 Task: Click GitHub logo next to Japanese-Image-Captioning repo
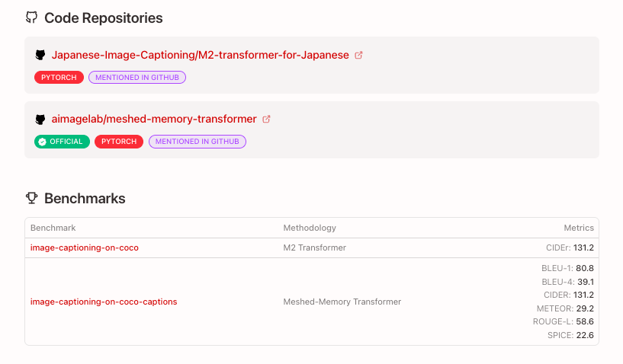(x=40, y=56)
